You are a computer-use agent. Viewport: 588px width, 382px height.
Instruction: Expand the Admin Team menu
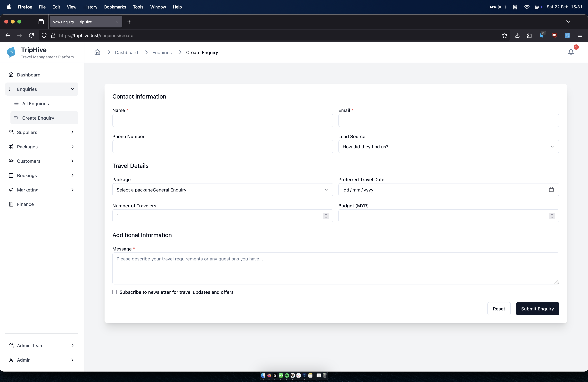click(x=41, y=345)
